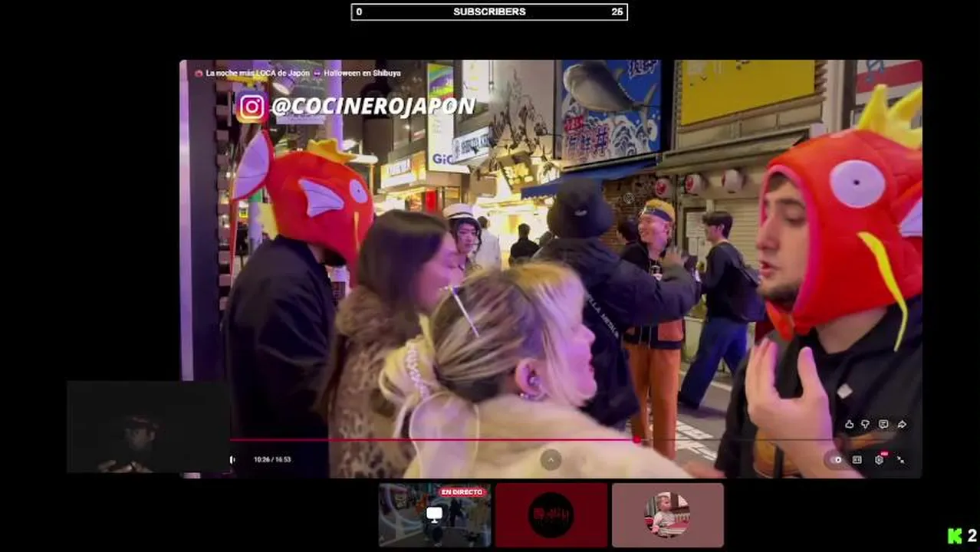This screenshot has width=980, height=552.
Task: Click the dislike thumbs-down icon in player
Action: 866,425
